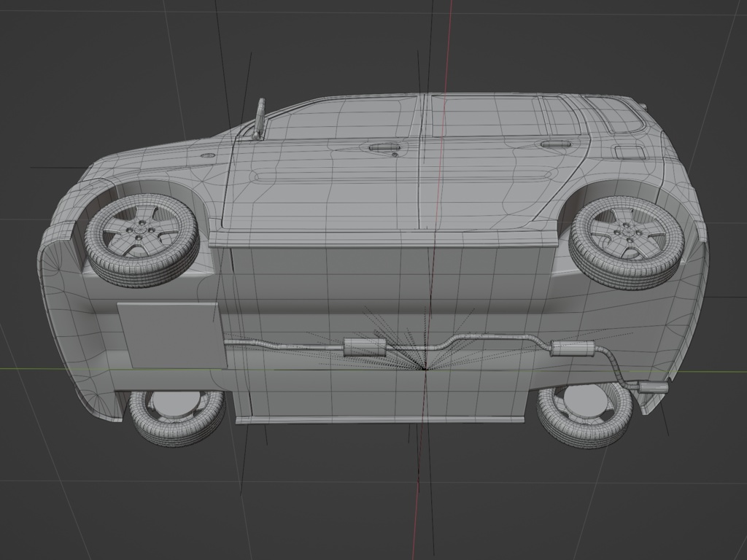
Task: Select the far-side rear wheel beneath the underbody
Action: click(585, 416)
